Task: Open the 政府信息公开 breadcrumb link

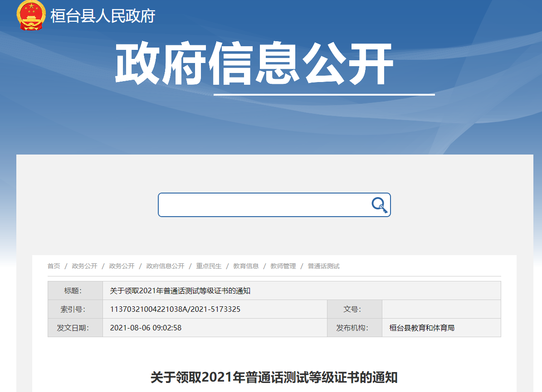Action: click(x=165, y=266)
